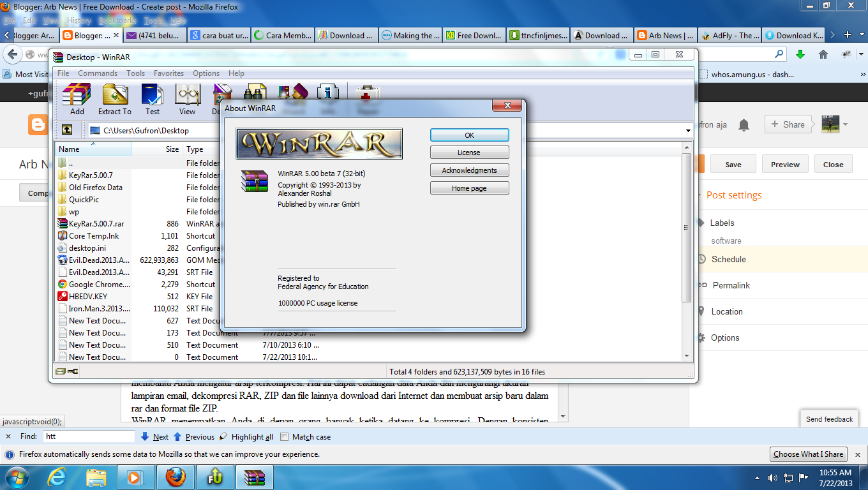Go up one folder level in WinRAR

[x=67, y=130]
